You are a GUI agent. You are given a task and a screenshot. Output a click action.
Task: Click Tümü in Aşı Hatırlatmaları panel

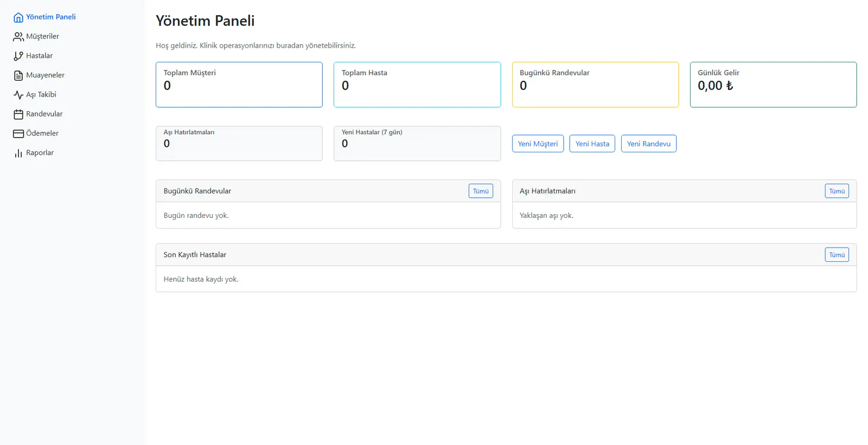coord(837,191)
